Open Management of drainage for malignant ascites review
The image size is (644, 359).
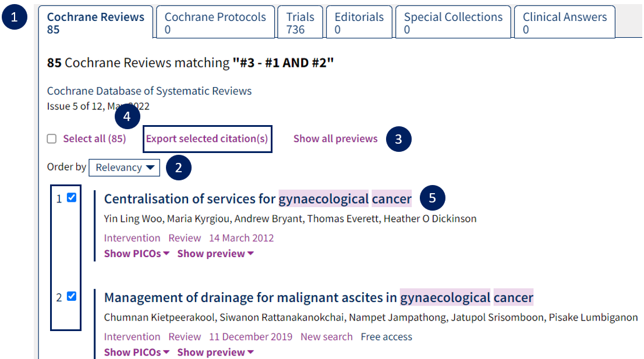(x=319, y=297)
